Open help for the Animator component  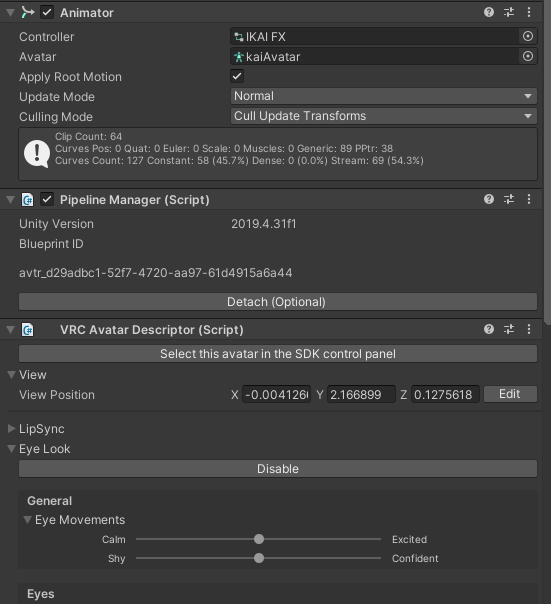tap(489, 12)
